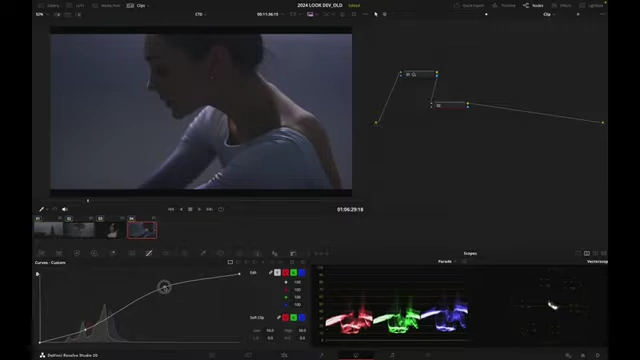This screenshot has width=640, height=360.
Task: Select clip 03 thumbnail
Action: (x=111, y=230)
